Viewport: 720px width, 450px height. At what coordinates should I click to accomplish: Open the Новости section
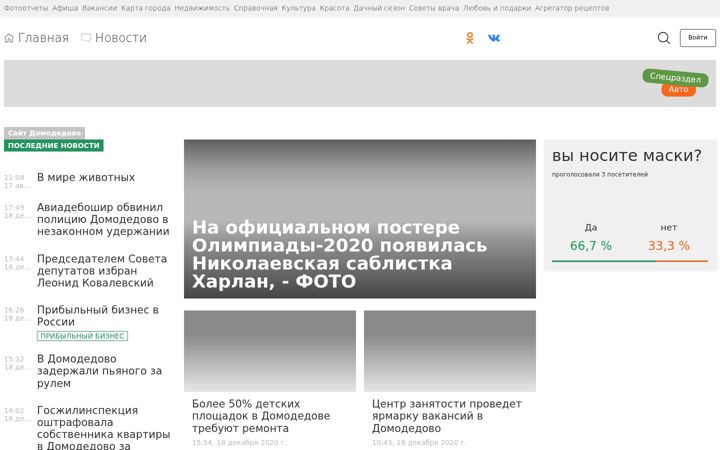coord(121,38)
